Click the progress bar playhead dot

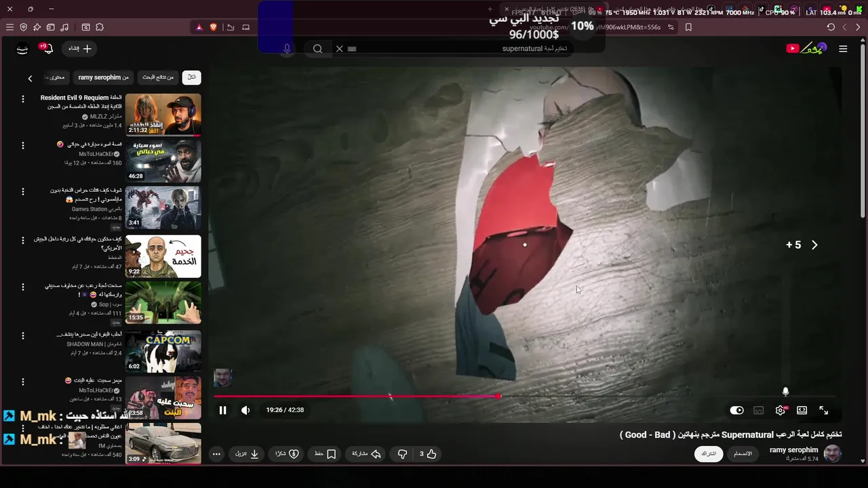coord(498,396)
